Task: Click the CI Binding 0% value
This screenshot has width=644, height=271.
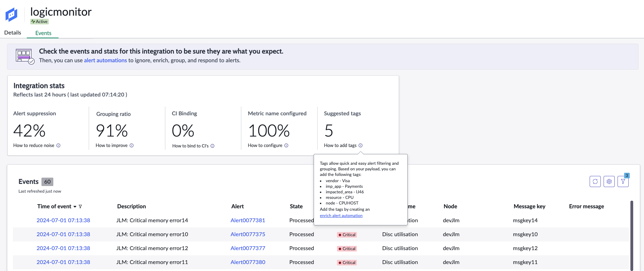Action: point(183,131)
